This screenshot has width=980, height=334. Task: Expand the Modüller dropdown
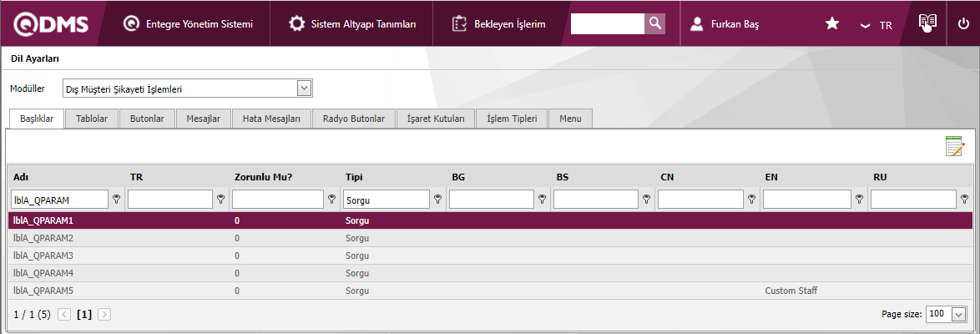pyautogui.click(x=304, y=88)
